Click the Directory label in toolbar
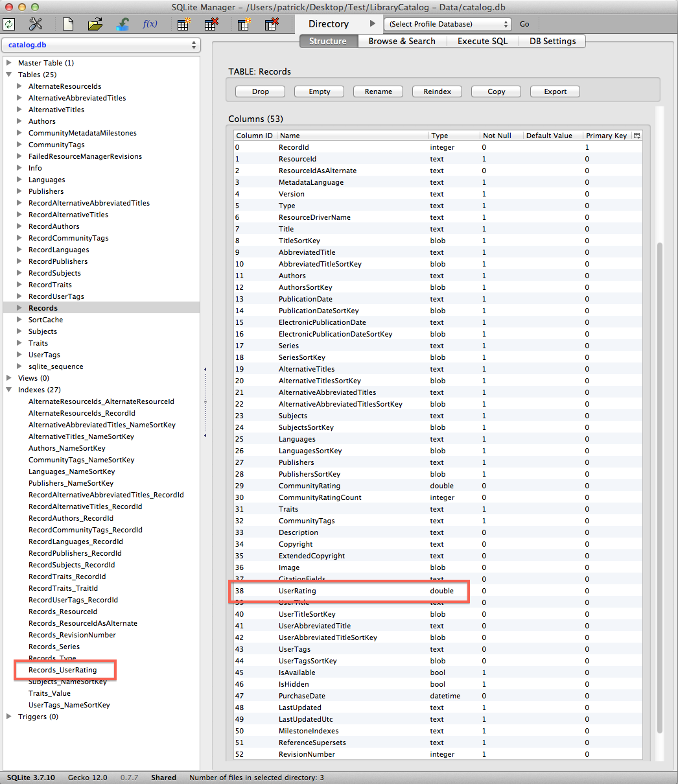This screenshot has width=678, height=784. (329, 24)
